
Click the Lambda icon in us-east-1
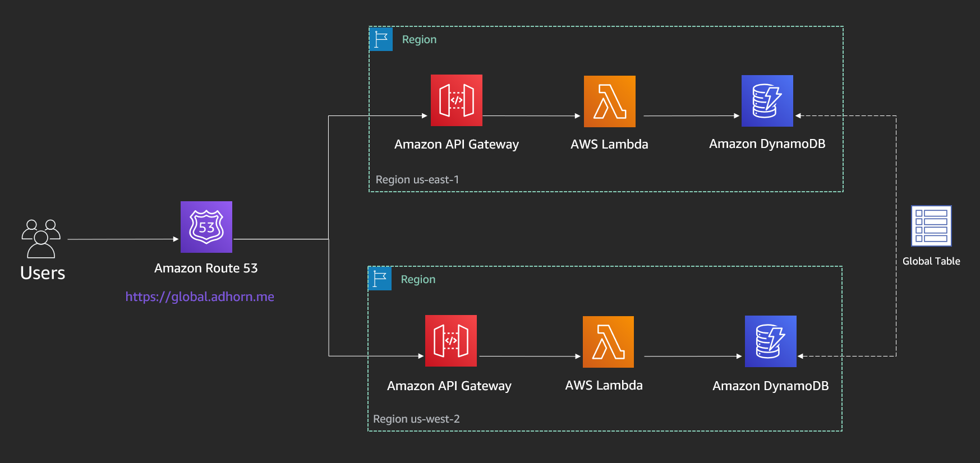click(610, 101)
